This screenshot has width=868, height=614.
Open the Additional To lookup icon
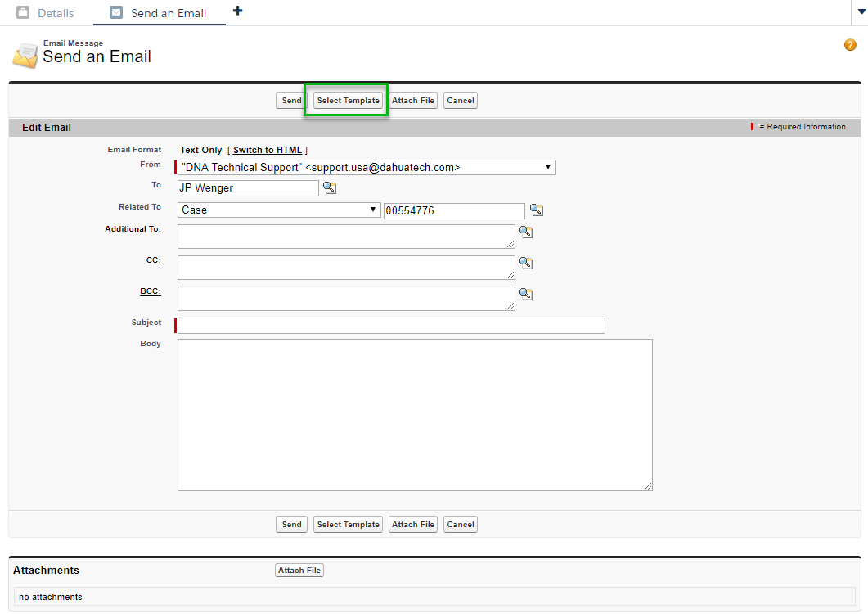pyautogui.click(x=526, y=233)
